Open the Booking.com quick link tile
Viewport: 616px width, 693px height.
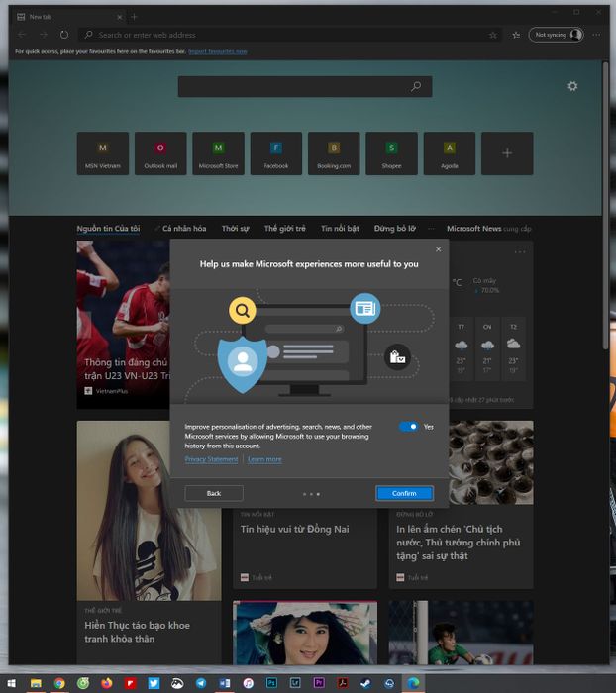coord(334,152)
